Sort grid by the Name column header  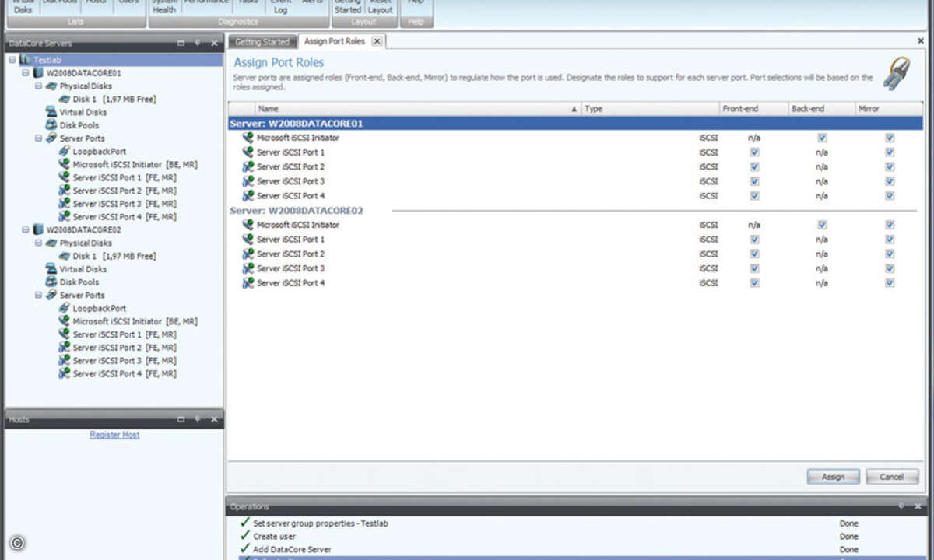tap(418, 109)
